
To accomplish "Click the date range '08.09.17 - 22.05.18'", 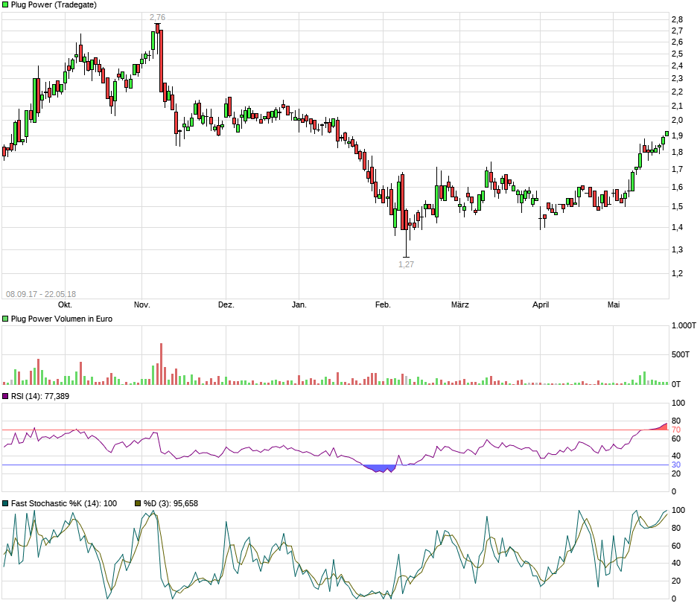I will click(41, 295).
